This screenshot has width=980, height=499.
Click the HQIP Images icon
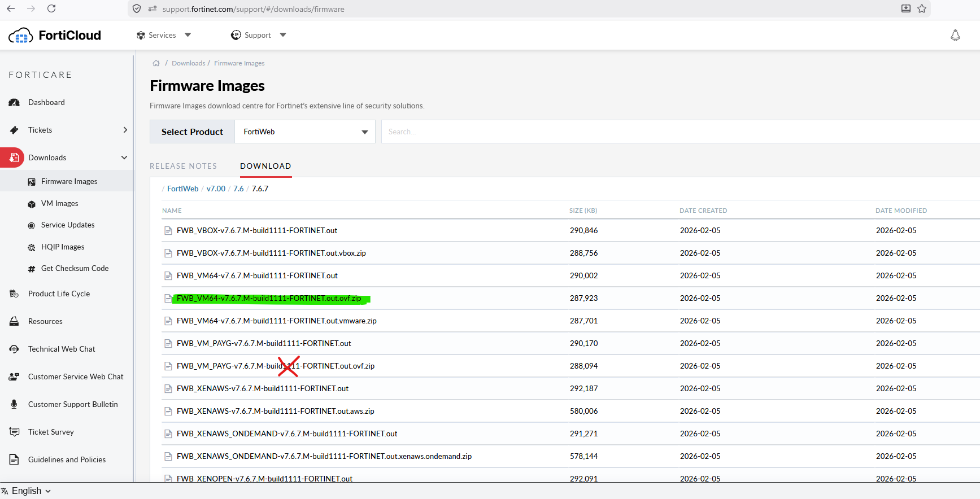point(32,247)
